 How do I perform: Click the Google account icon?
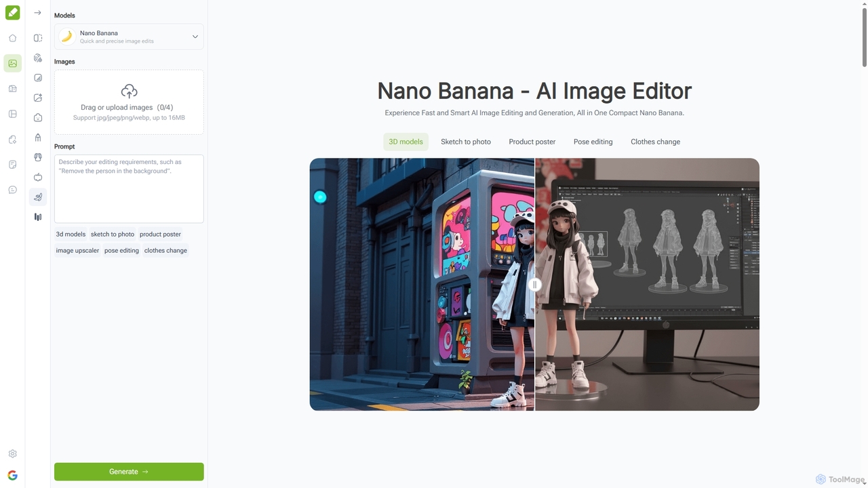click(12, 476)
